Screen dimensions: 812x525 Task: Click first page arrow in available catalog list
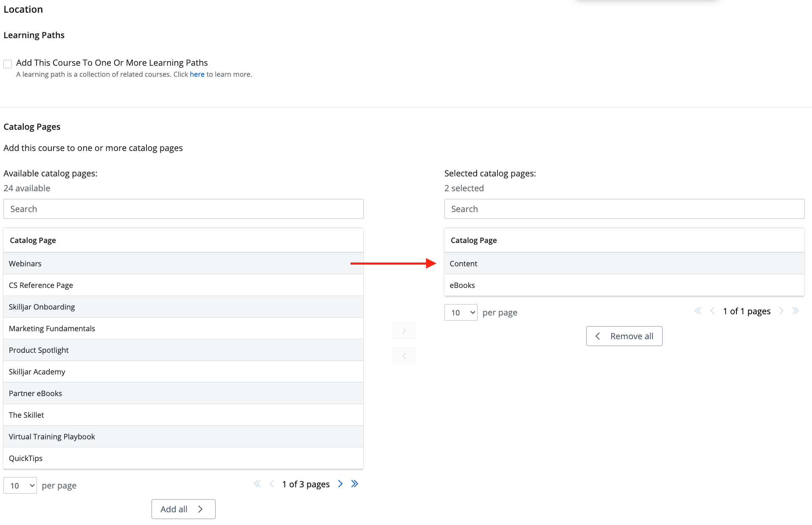(x=257, y=484)
